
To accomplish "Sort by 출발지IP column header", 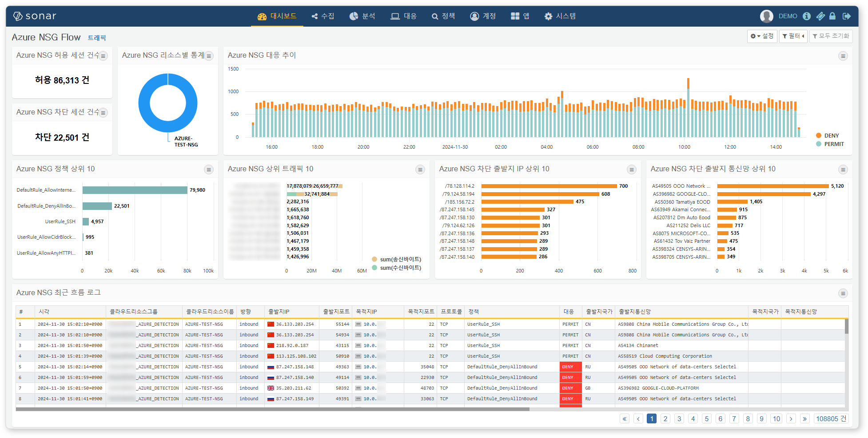I will (x=291, y=312).
